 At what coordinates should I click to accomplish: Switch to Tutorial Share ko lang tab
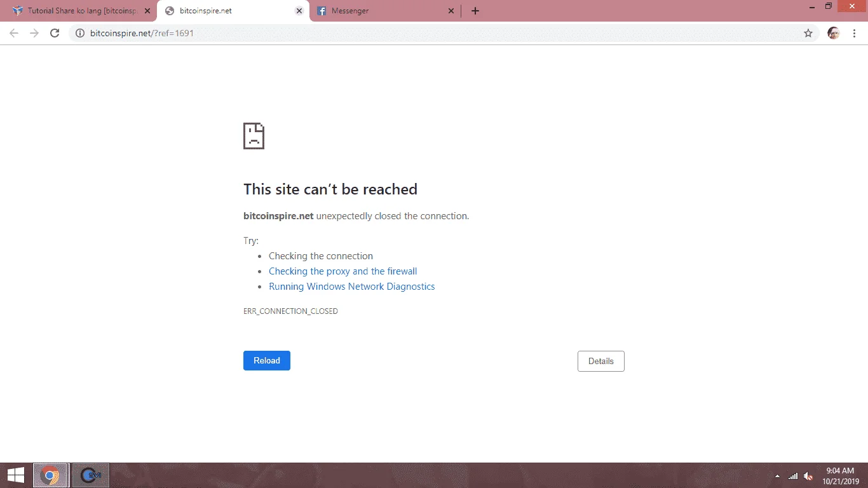[81, 11]
